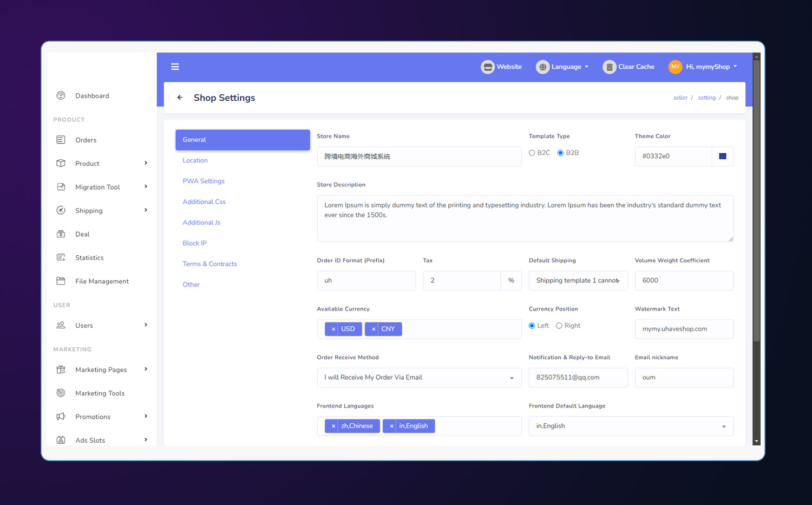Click the seller breadcrumb link
The height and width of the screenshot is (505, 812).
pyautogui.click(x=680, y=98)
